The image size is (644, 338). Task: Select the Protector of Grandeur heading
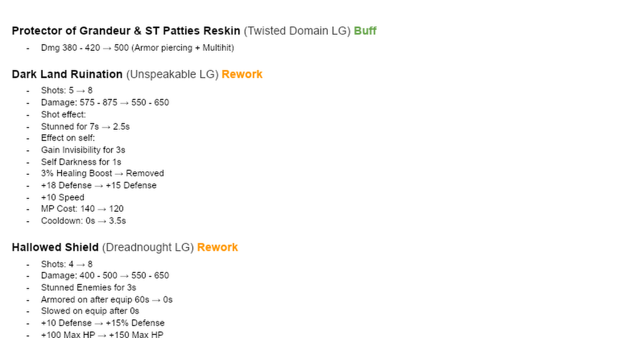coord(126,31)
